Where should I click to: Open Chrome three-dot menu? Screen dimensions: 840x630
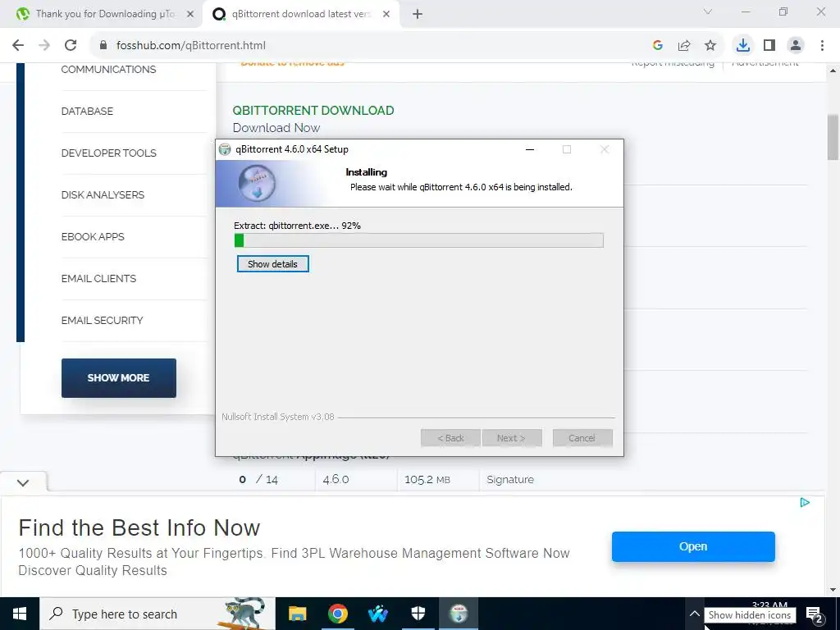(822, 46)
